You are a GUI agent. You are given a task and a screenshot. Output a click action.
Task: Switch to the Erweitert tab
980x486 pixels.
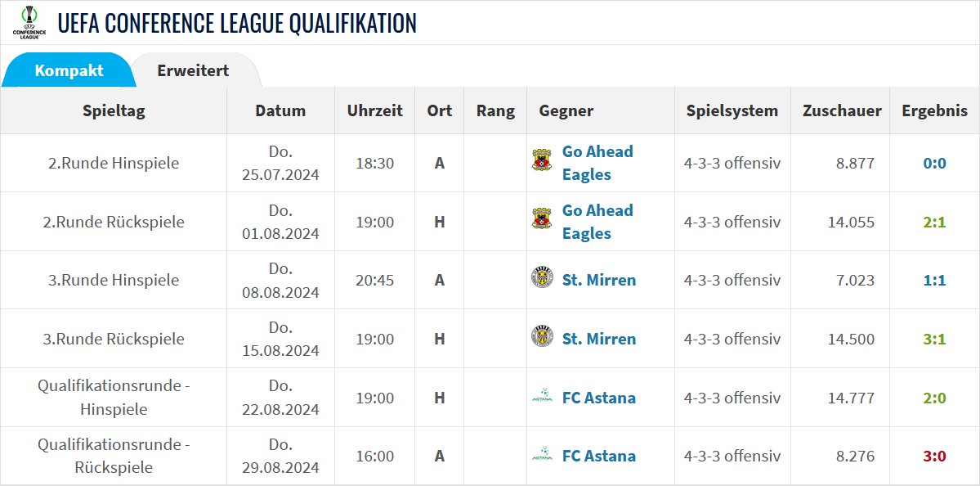pyautogui.click(x=193, y=70)
